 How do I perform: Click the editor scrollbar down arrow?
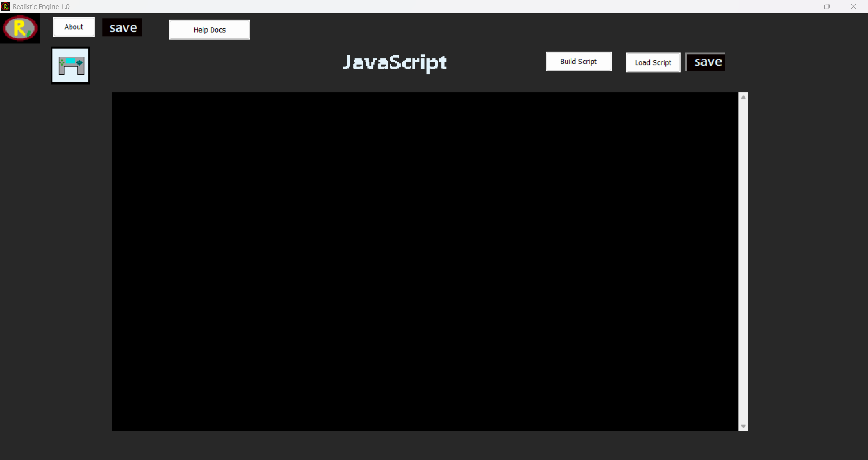(x=743, y=427)
